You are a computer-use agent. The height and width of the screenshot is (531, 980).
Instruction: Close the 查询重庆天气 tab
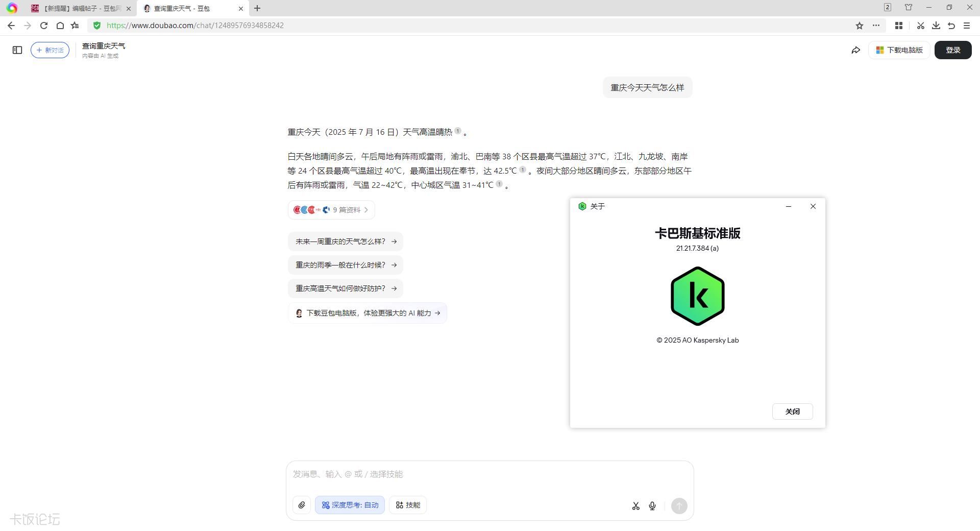(241, 9)
